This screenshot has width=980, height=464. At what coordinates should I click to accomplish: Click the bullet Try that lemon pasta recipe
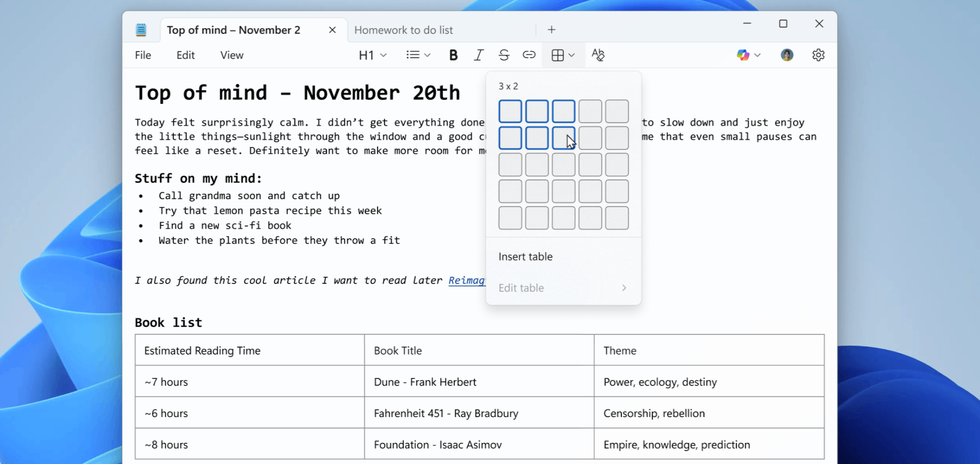270,211
